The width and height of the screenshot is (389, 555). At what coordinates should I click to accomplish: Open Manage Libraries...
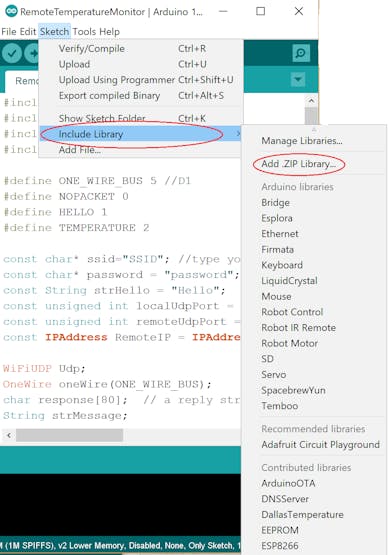click(x=302, y=141)
